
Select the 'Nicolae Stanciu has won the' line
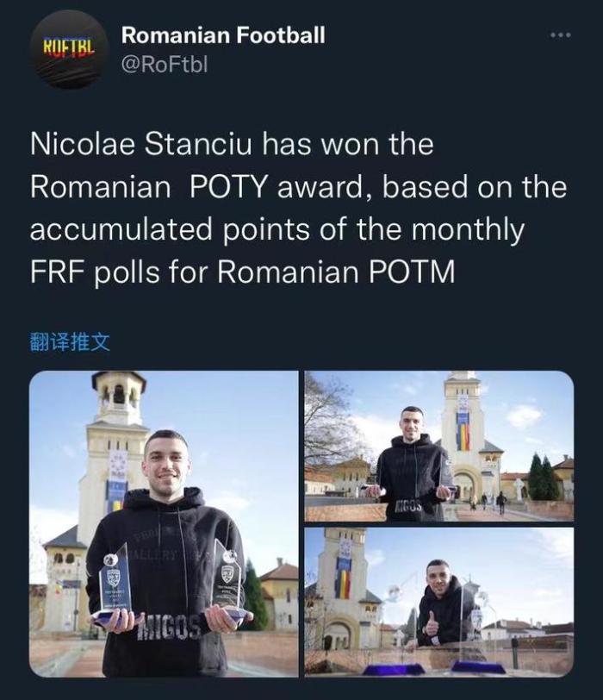pyautogui.click(x=231, y=145)
